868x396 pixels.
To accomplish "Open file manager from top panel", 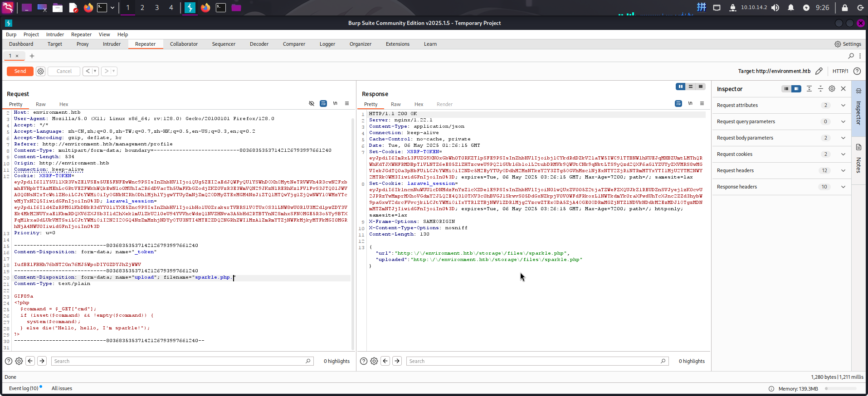I will pos(58,7).
